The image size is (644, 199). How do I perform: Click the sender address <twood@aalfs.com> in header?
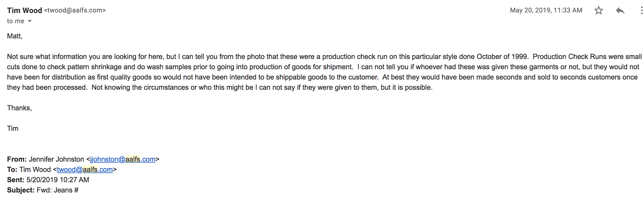[75, 10]
